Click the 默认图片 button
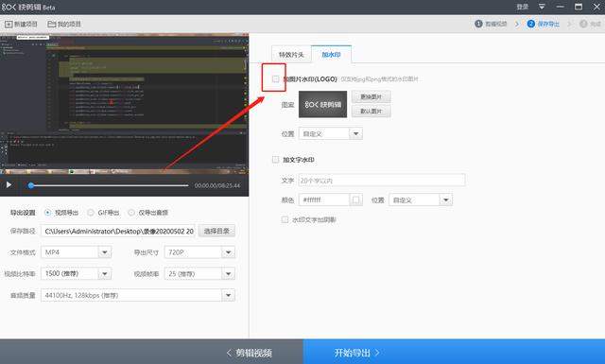 tap(371, 112)
